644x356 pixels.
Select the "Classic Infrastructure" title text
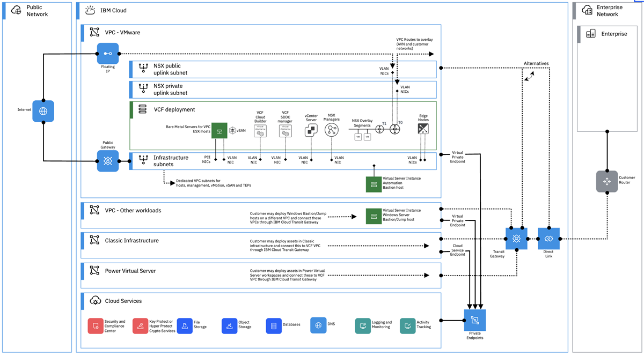point(132,241)
